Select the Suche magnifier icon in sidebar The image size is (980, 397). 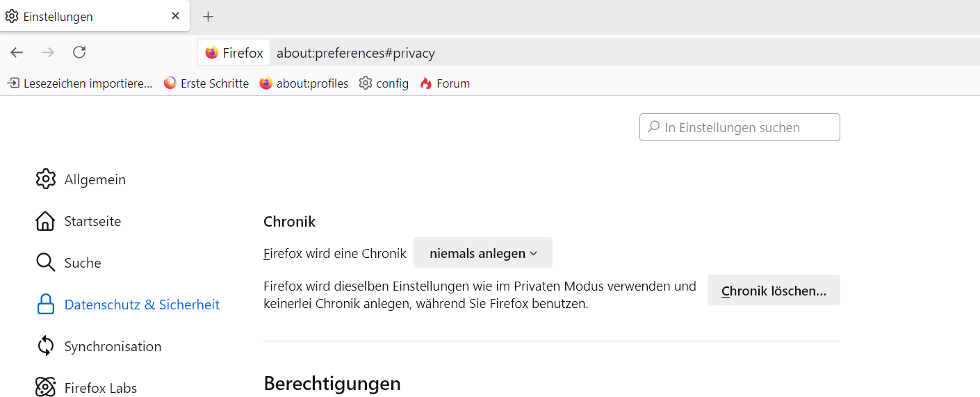45,263
